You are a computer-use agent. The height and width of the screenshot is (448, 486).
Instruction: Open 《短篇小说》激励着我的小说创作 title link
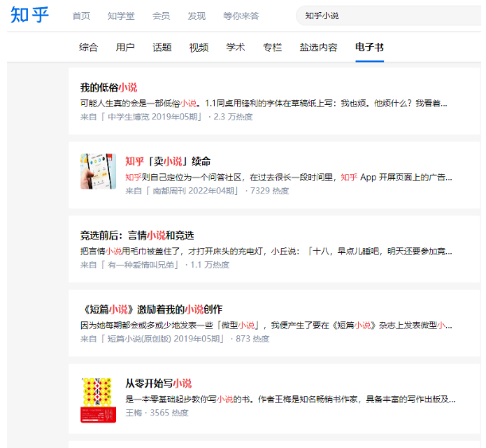(151, 309)
